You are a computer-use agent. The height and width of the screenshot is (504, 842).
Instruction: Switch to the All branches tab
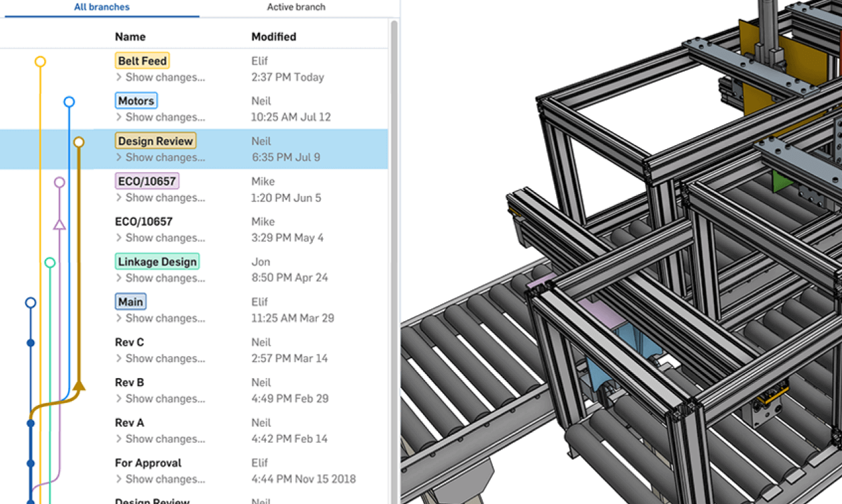tap(102, 7)
